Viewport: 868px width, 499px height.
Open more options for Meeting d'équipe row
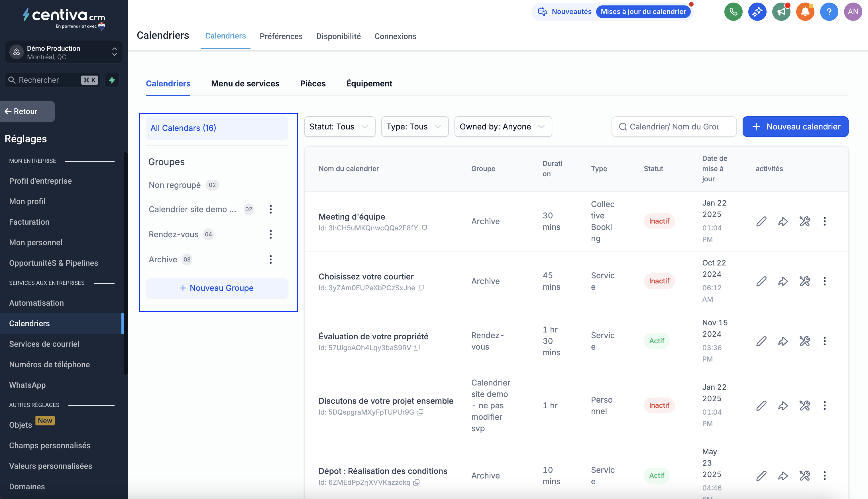click(x=824, y=221)
